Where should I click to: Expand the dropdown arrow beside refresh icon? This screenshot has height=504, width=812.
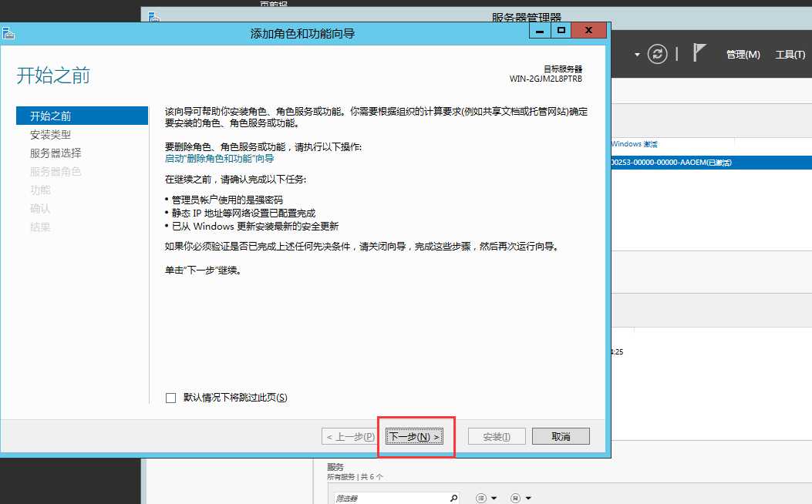click(637, 55)
